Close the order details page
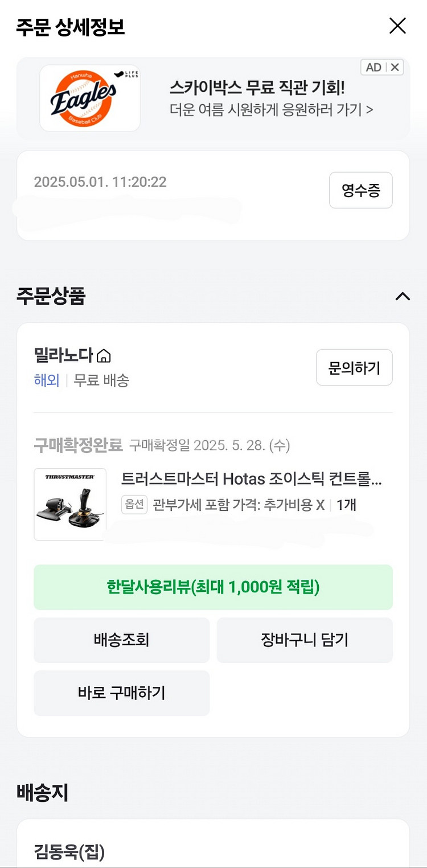This screenshot has height=868, width=427. pos(397,26)
